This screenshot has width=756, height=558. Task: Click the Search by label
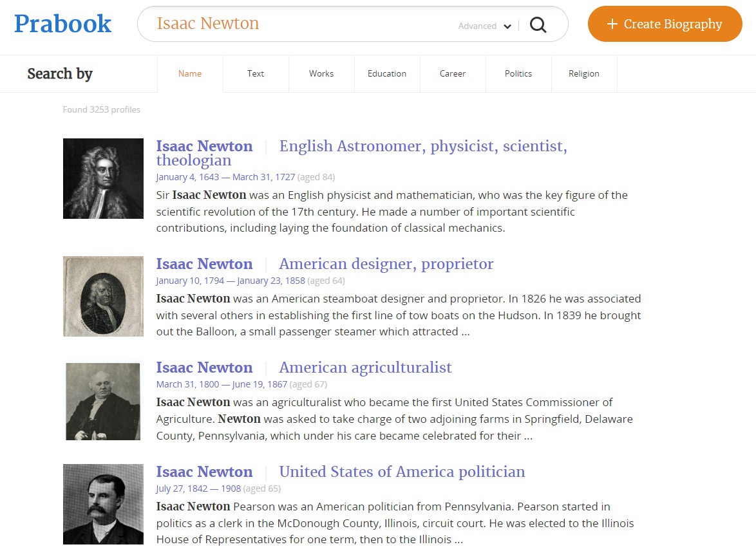pyautogui.click(x=60, y=73)
